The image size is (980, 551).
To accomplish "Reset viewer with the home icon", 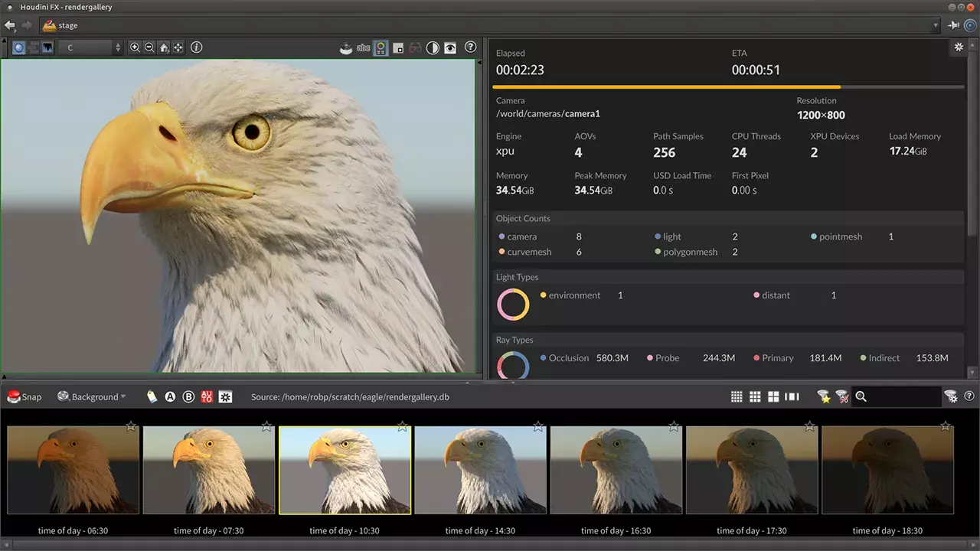I will point(164,47).
